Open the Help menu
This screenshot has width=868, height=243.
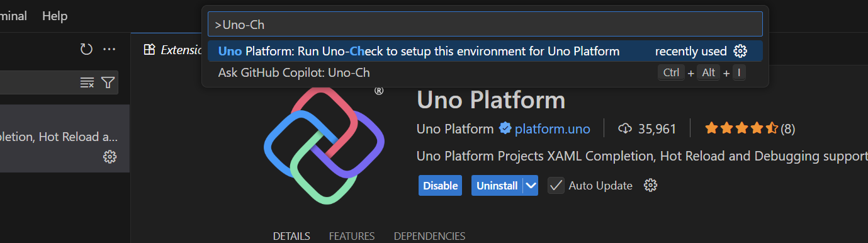55,16
